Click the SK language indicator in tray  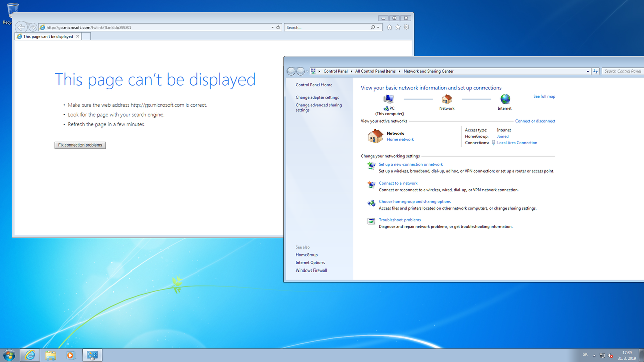585,355
